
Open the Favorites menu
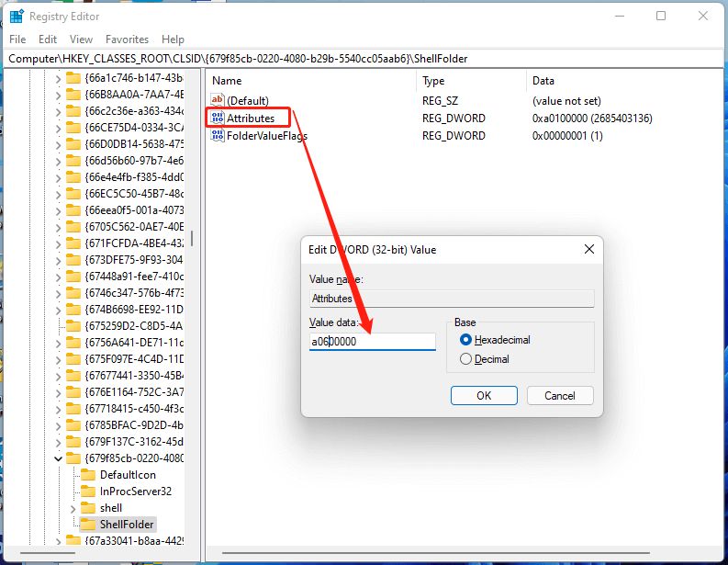[127, 40]
